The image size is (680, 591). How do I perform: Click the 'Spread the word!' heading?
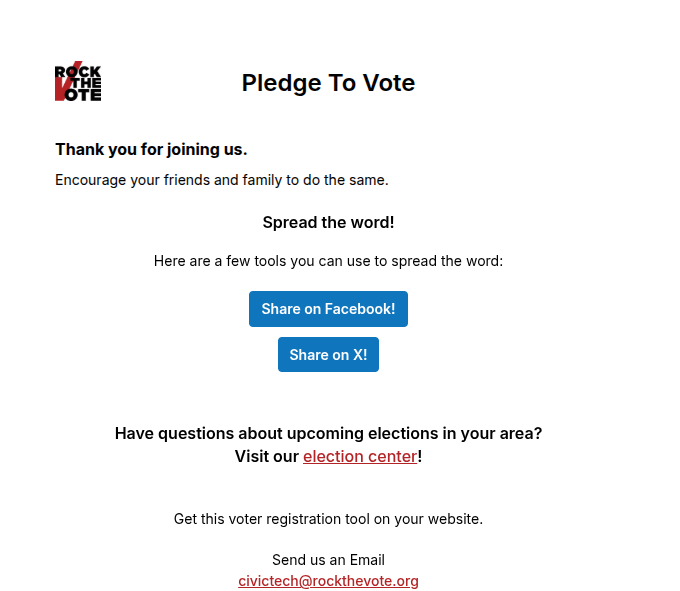pos(328,222)
